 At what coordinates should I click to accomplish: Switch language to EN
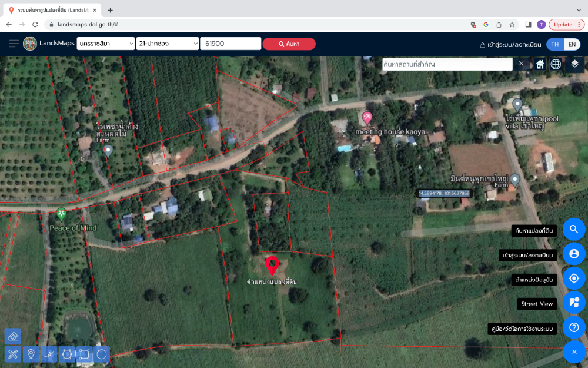pyautogui.click(x=572, y=44)
